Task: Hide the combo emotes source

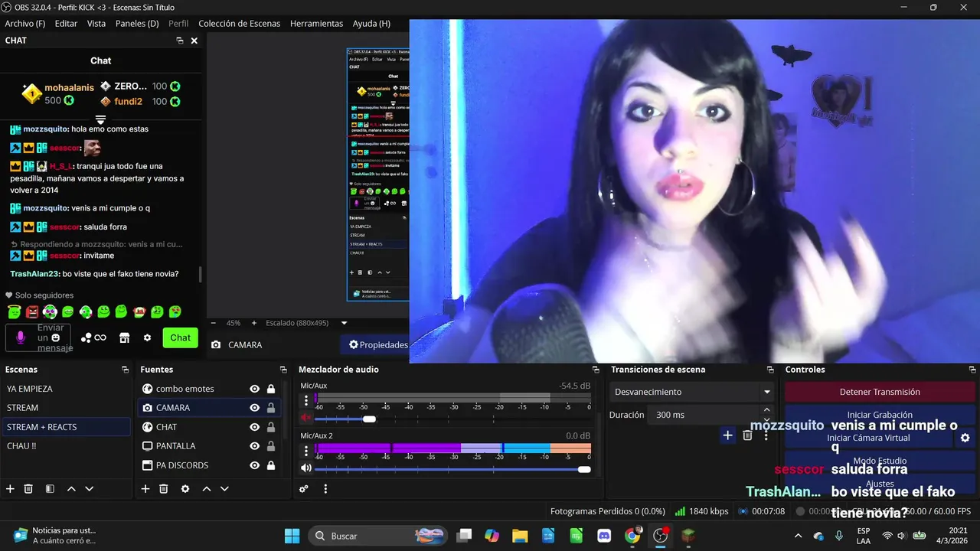Action: click(254, 389)
